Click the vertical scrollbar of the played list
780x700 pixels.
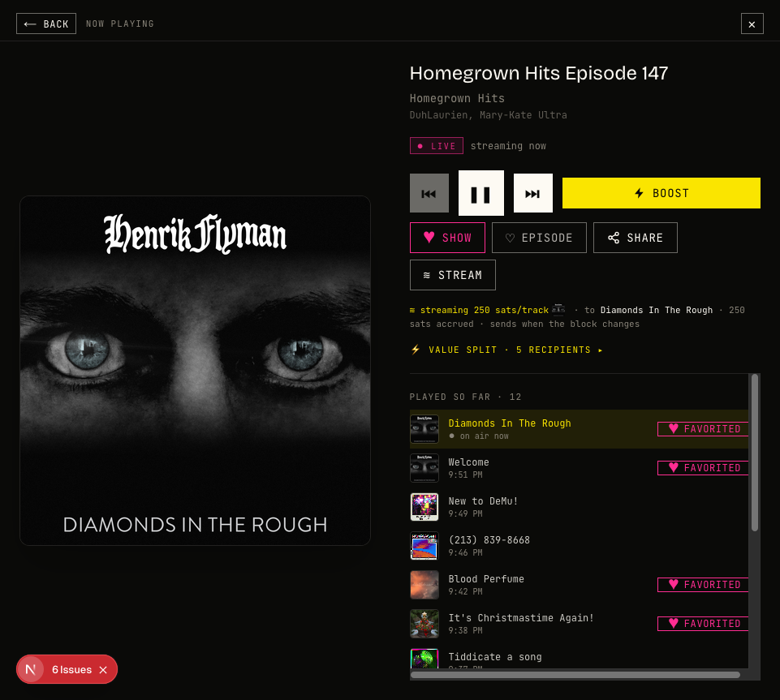[x=755, y=453]
